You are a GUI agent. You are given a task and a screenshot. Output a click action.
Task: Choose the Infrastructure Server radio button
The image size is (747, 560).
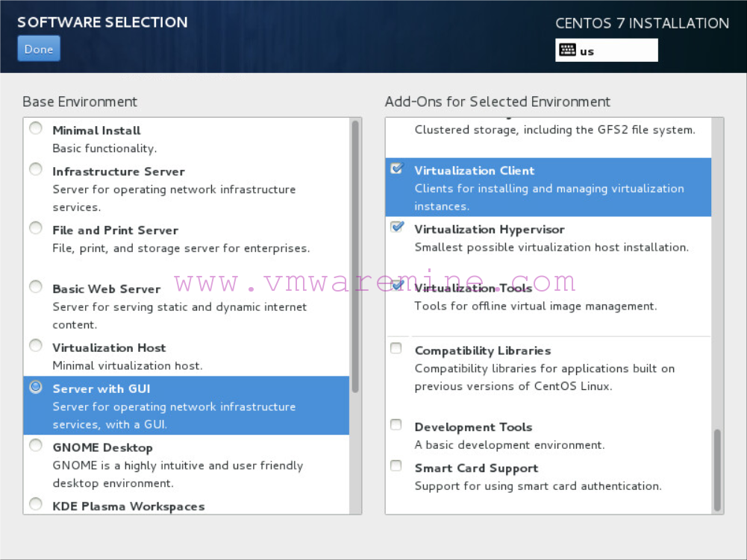[x=36, y=169]
